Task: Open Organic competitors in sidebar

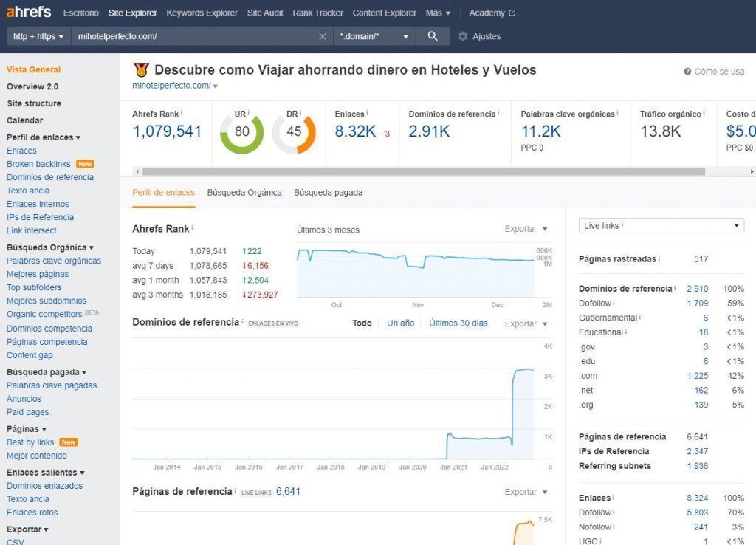Action: 44,314
